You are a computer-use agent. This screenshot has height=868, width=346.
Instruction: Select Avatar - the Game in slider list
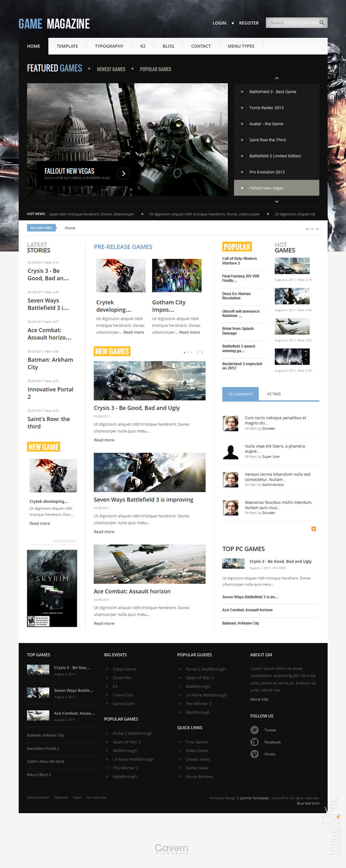[276, 124]
